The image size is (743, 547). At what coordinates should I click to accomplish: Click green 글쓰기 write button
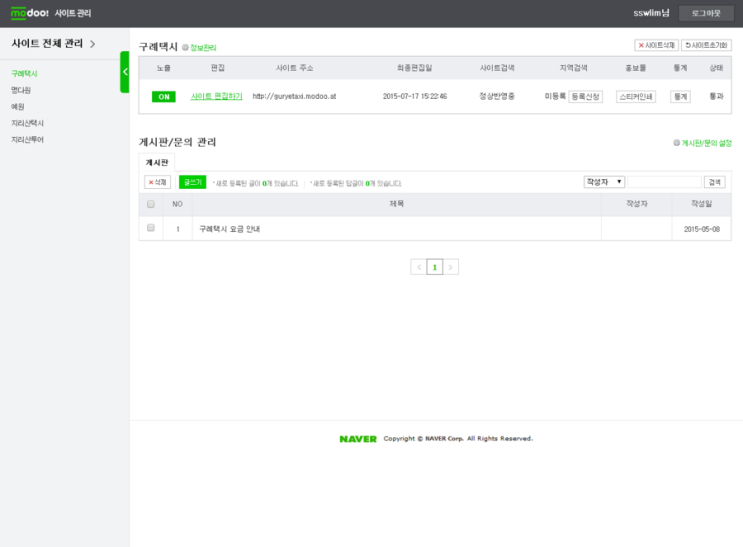192,182
